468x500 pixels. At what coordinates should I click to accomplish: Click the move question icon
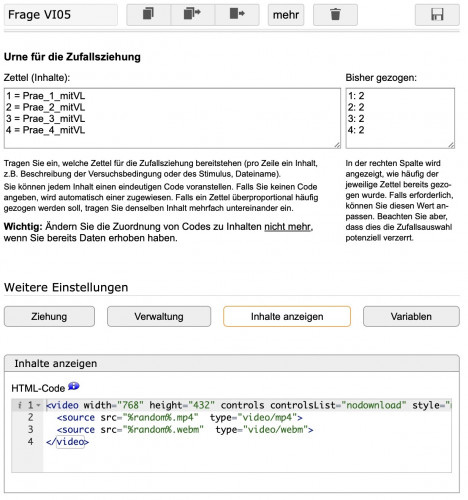(x=237, y=15)
